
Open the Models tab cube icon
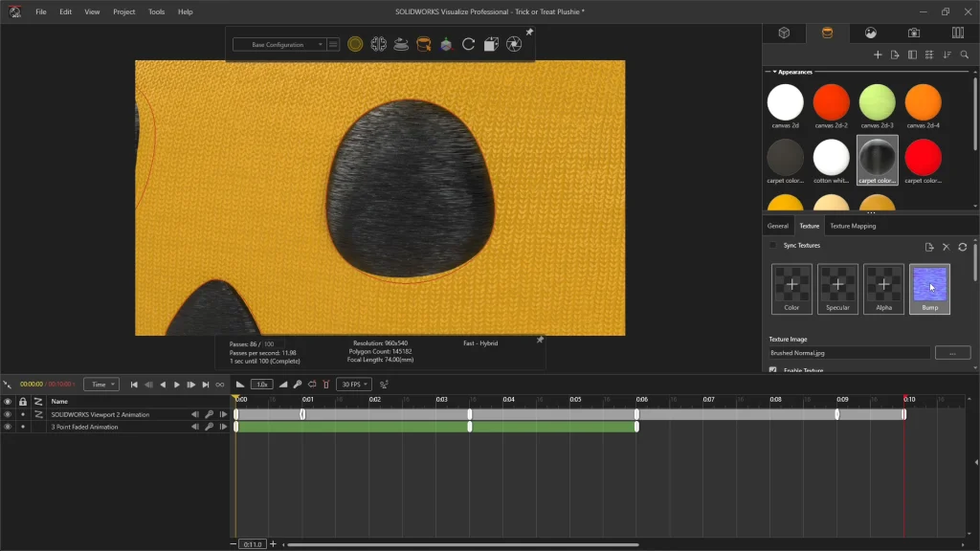pyautogui.click(x=784, y=33)
